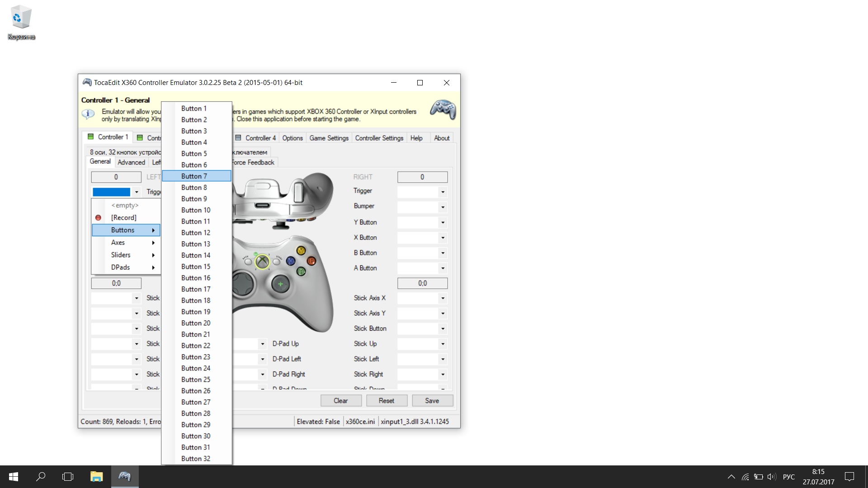Expand the right Stick Axis X dropdown
This screenshot has width=868, height=488.
pos(443,298)
